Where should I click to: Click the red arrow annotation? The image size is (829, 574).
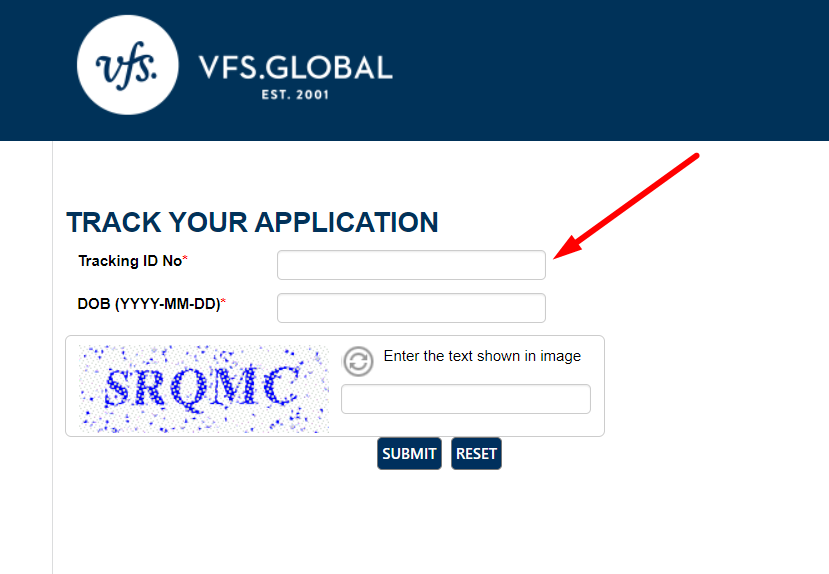[x=627, y=206]
